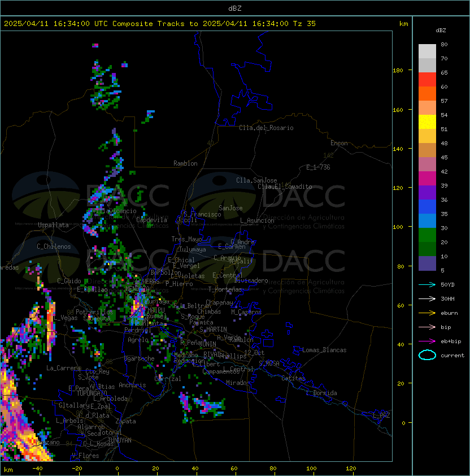Viewport: 470px width, 476px height.
Task: Click the '50YD' legend label
Action: (x=447, y=285)
